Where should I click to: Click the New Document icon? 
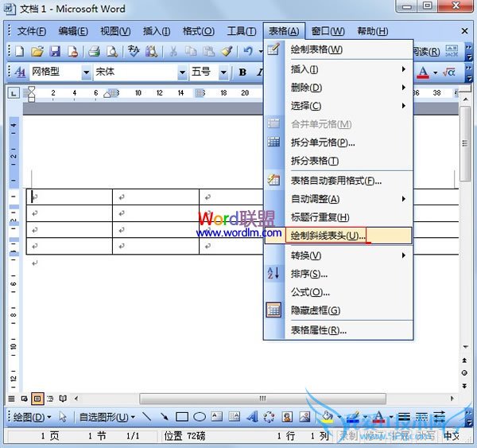click(19, 51)
